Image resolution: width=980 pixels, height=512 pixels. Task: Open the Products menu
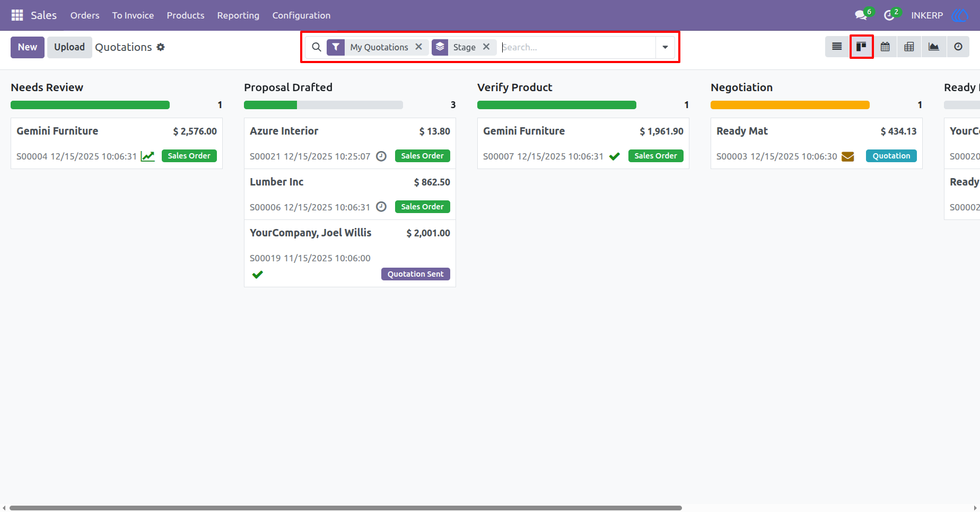186,15
